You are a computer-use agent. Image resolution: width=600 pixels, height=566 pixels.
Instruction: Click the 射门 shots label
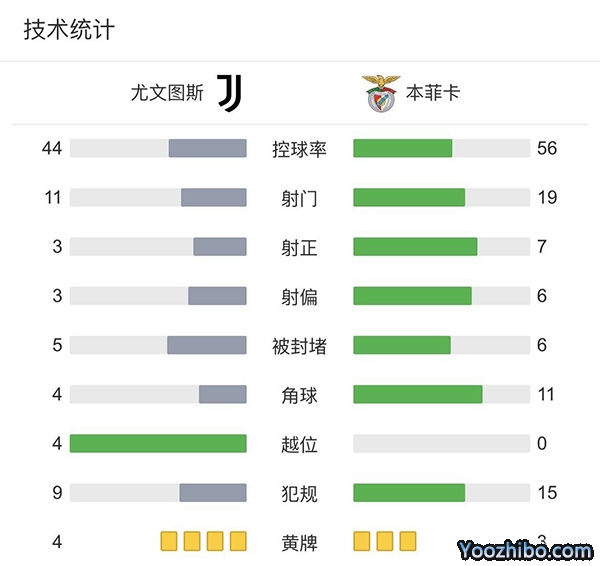tap(299, 198)
